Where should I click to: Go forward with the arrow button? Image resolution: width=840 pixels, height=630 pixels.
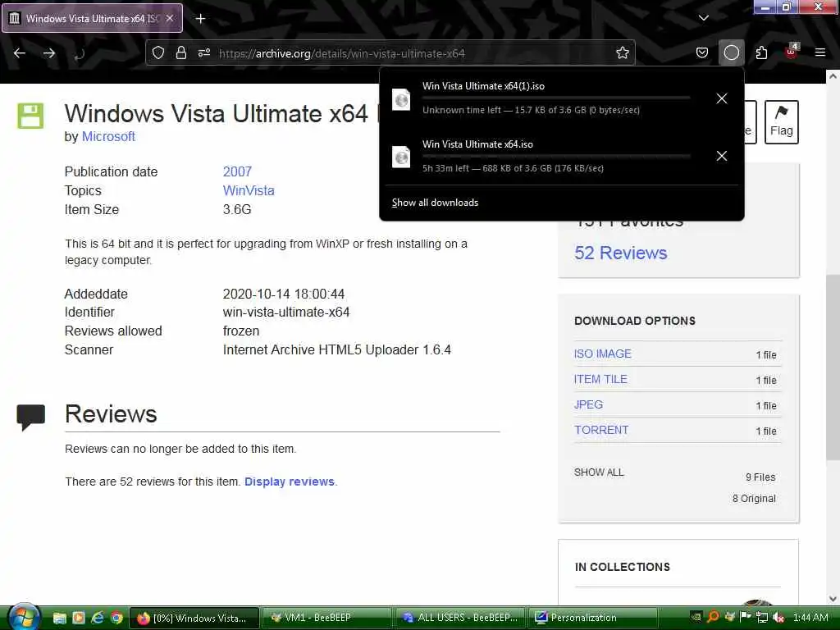point(48,53)
